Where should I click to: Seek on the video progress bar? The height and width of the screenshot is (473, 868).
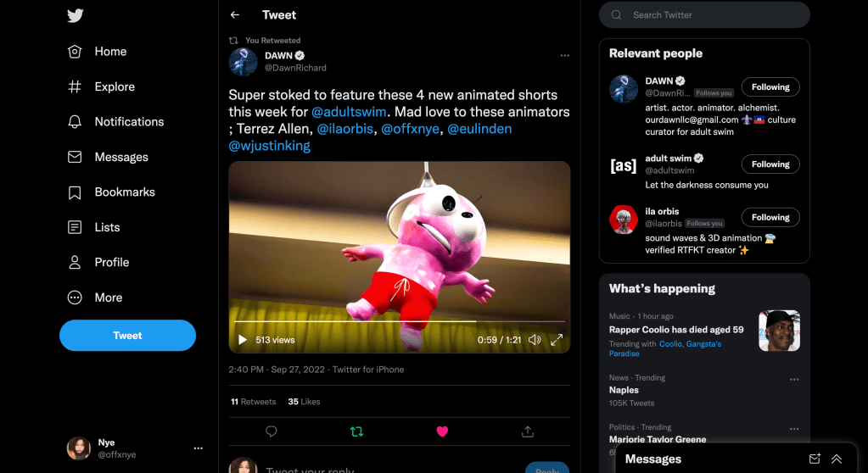click(399, 322)
